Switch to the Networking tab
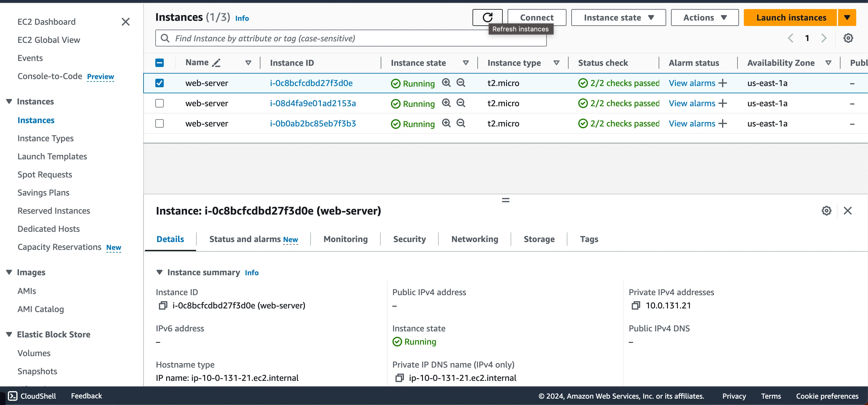This screenshot has height=405, width=868. [x=474, y=239]
